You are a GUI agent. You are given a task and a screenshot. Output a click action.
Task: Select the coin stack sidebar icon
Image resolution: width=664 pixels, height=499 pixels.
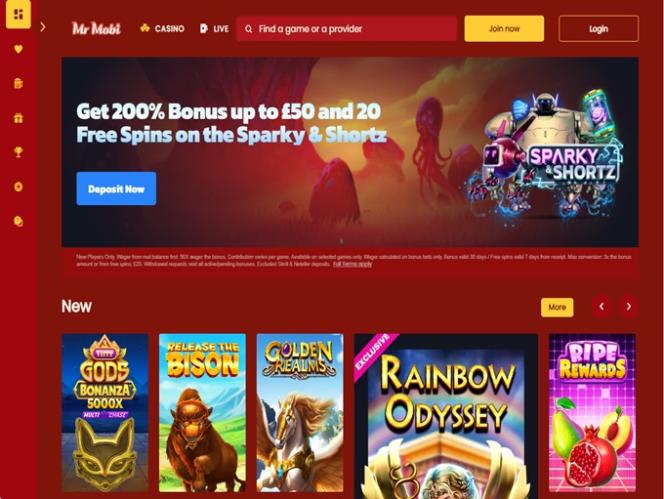18,221
